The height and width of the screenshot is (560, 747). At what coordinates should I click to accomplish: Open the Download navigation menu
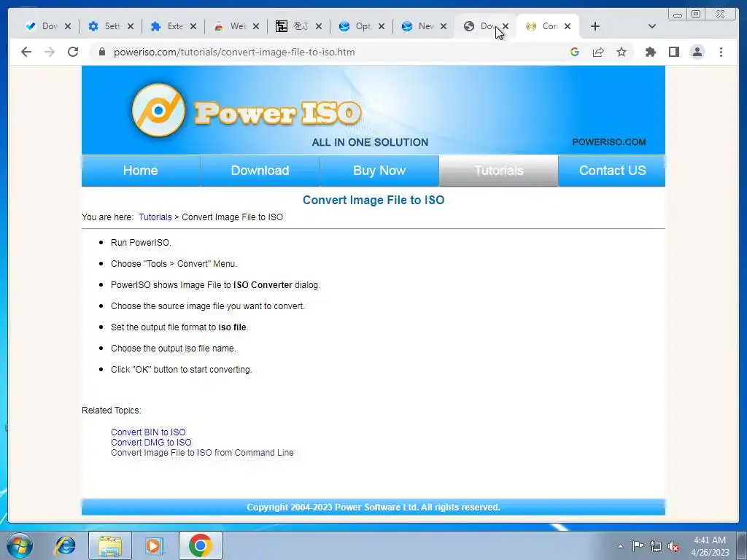(x=260, y=171)
